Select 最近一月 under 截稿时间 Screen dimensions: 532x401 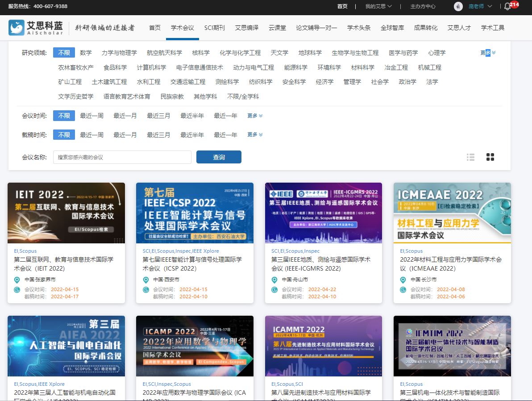125,135
